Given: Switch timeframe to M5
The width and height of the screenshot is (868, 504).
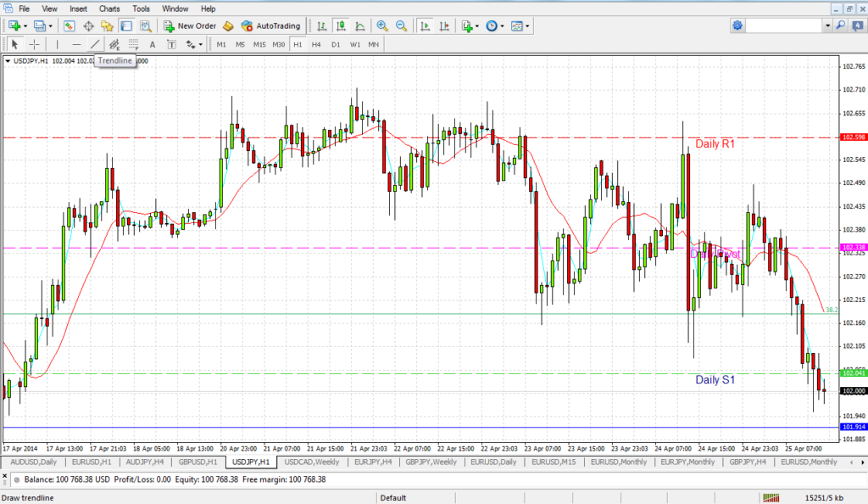Looking at the screenshot, I should click(x=240, y=44).
